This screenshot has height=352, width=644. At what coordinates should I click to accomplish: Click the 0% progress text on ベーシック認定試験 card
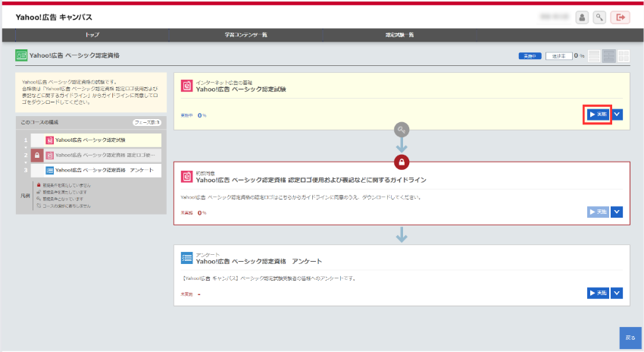tap(202, 115)
